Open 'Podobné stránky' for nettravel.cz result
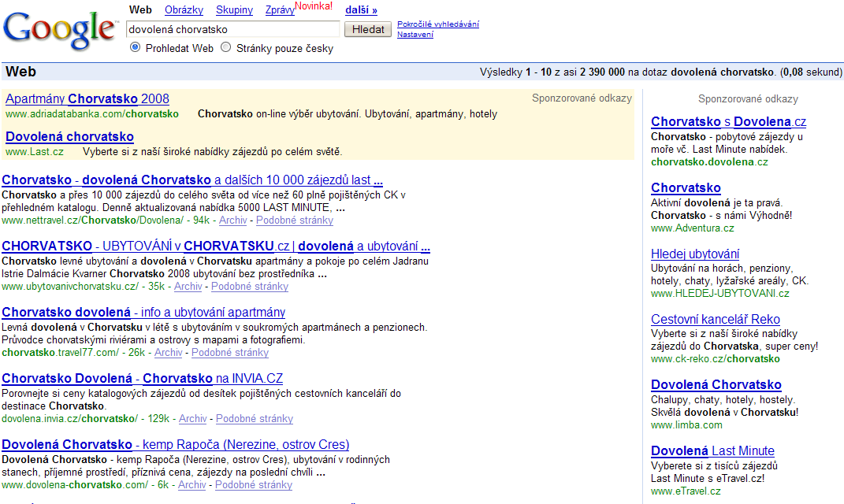The image size is (844, 504). coord(295,220)
